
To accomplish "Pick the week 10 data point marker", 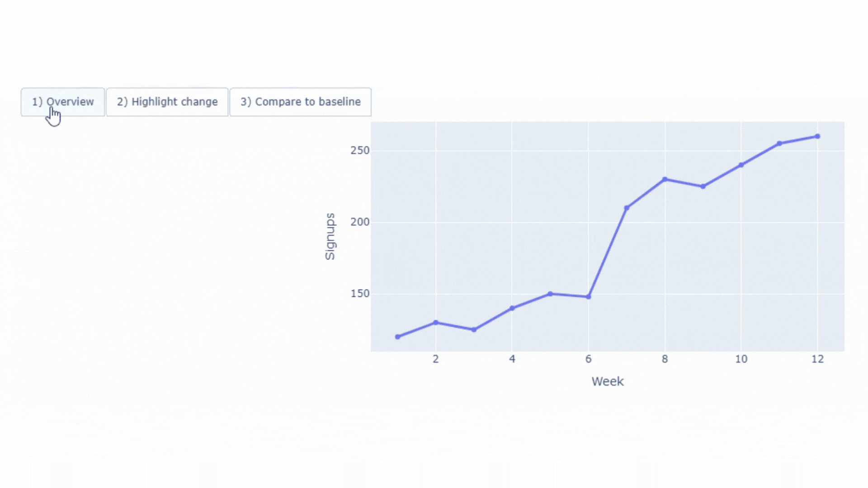I will click(741, 165).
